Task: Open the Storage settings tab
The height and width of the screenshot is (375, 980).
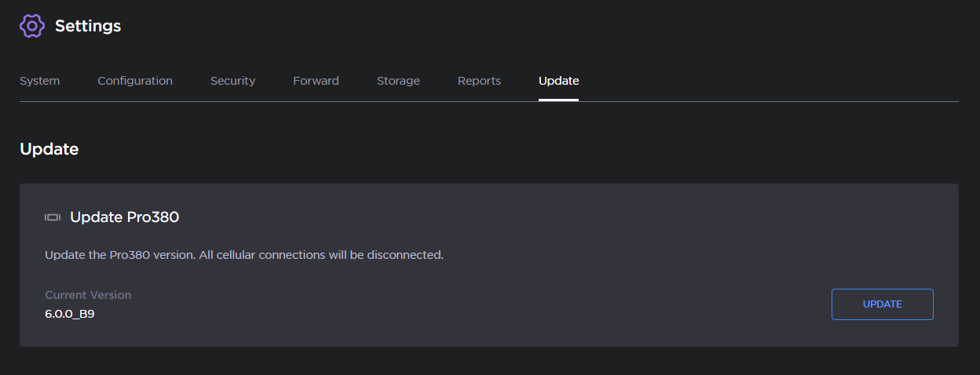Action: coord(398,81)
